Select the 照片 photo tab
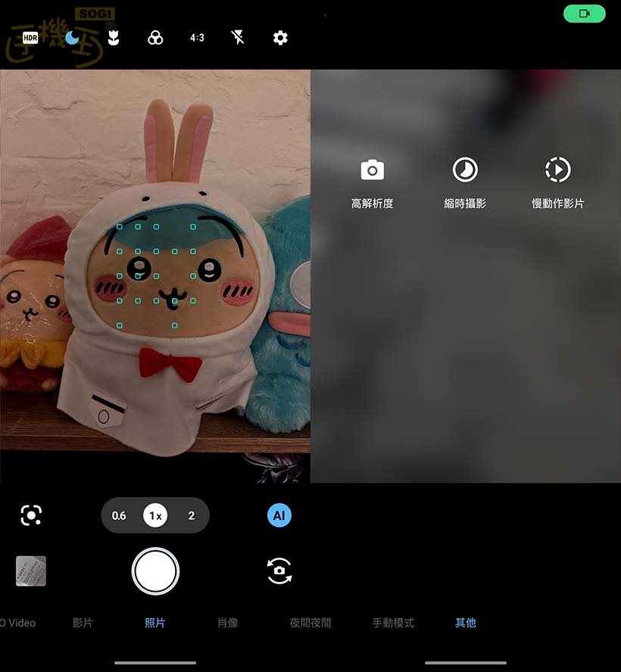Viewport: 621px width, 672px height. [154, 623]
